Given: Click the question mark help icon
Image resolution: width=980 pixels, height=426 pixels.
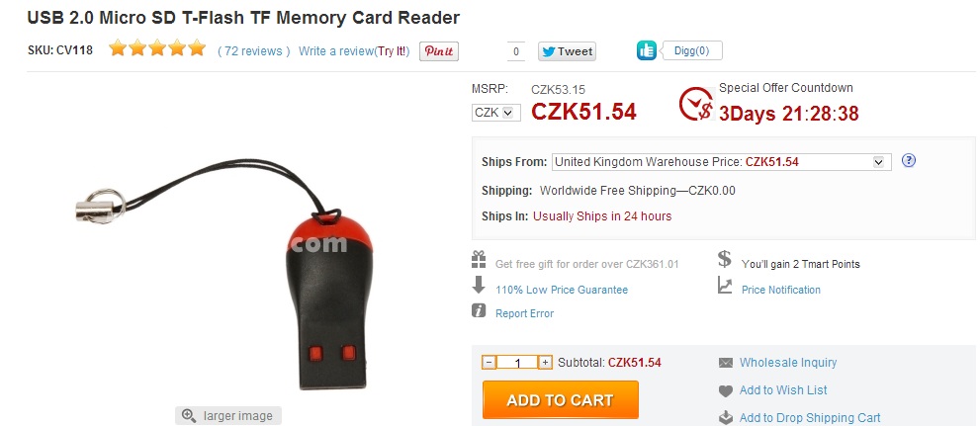Looking at the screenshot, I should 909,160.
